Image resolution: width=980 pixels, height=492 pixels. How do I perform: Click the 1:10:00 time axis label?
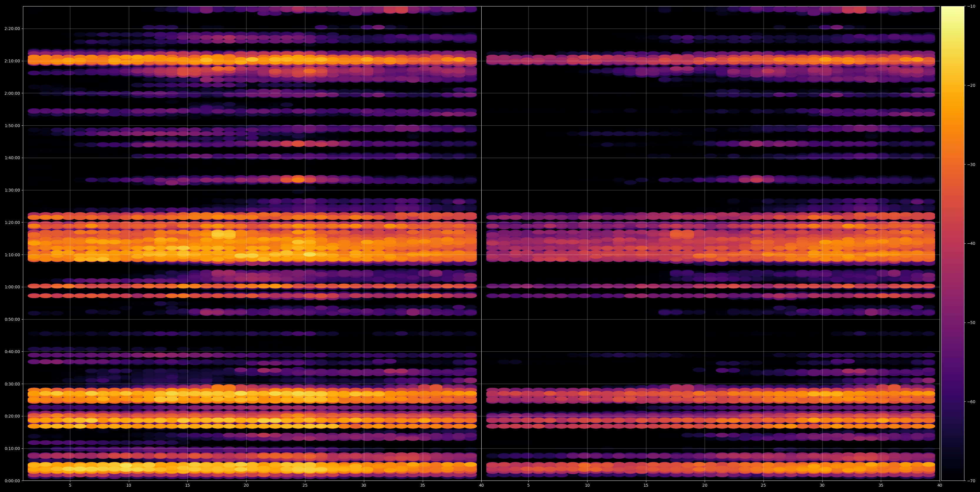click(x=12, y=255)
